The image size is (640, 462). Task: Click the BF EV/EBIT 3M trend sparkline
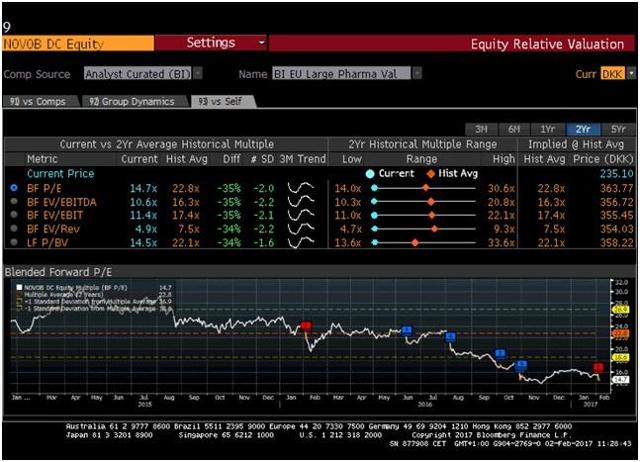[301, 215]
